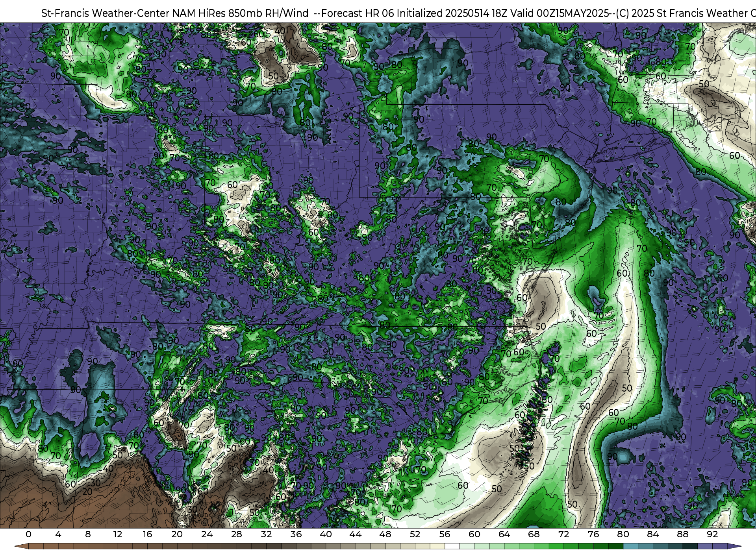Click color bar label '84'
Image resolution: width=756 pixels, height=551 pixels.
click(x=653, y=534)
